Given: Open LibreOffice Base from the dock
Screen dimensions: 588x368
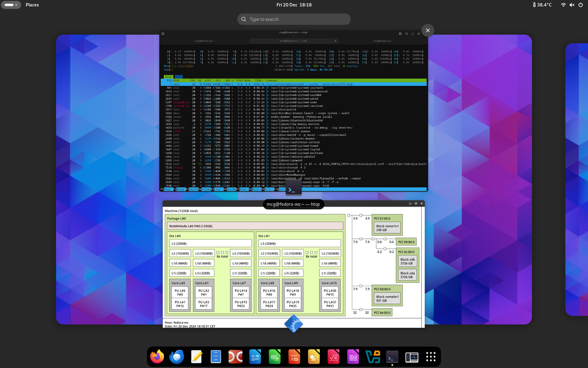Looking at the screenshot, I should (x=353, y=356).
